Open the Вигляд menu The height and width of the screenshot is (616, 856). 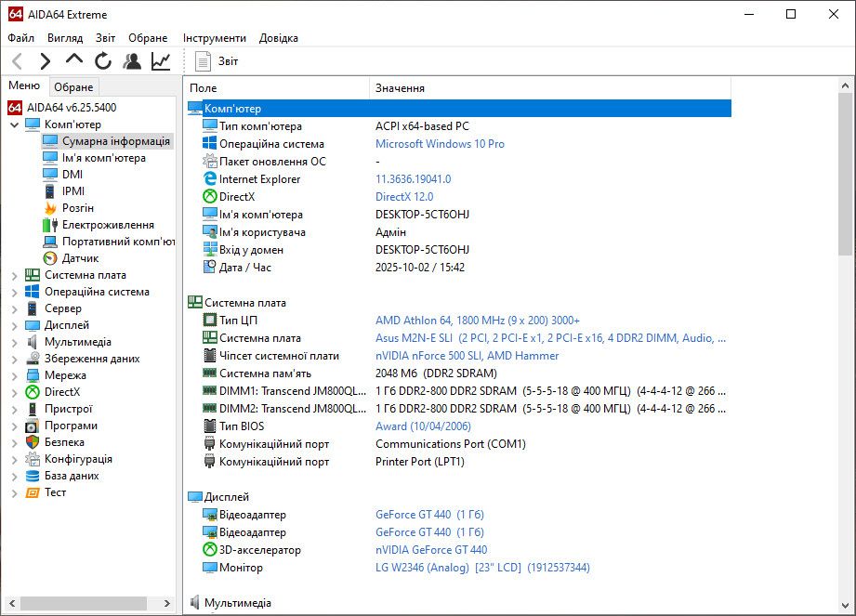65,38
